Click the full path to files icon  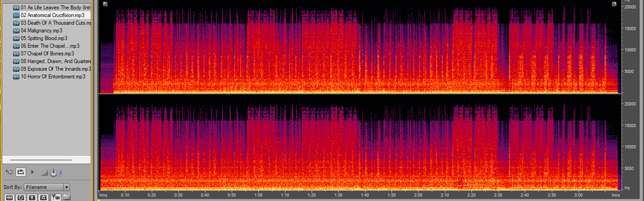(x=66, y=197)
